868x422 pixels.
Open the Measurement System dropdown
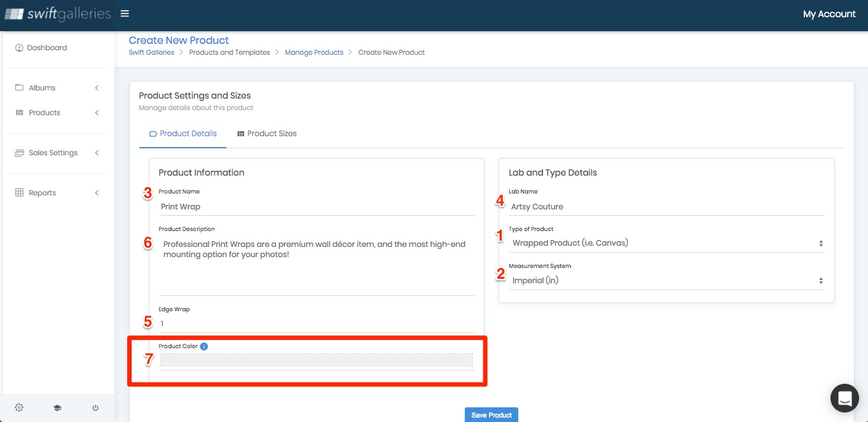tap(666, 281)
